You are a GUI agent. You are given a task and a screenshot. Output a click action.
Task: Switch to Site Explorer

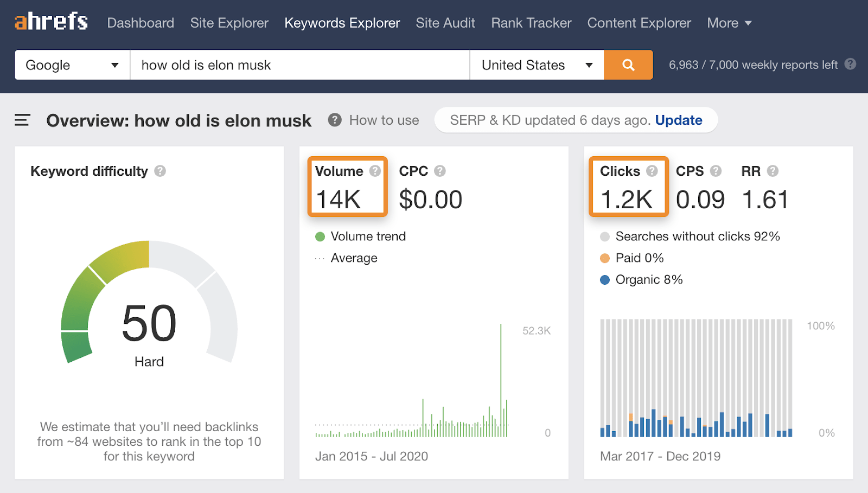pos(229,23)
